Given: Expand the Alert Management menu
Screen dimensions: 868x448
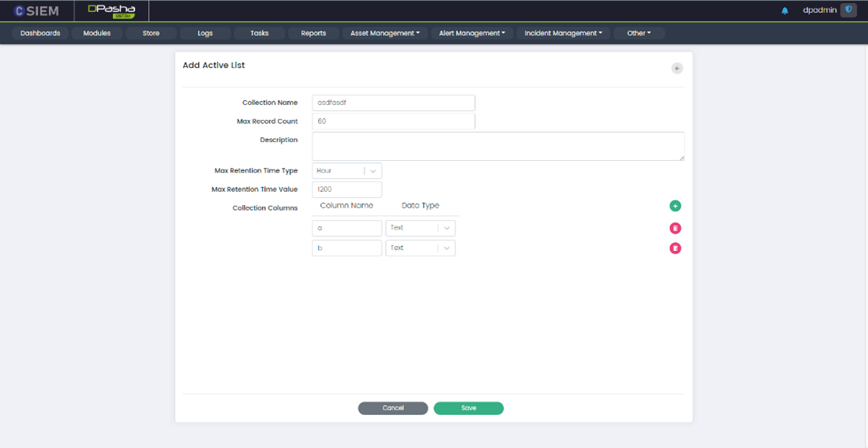Looking at the screenshot, I should point(472,33).
